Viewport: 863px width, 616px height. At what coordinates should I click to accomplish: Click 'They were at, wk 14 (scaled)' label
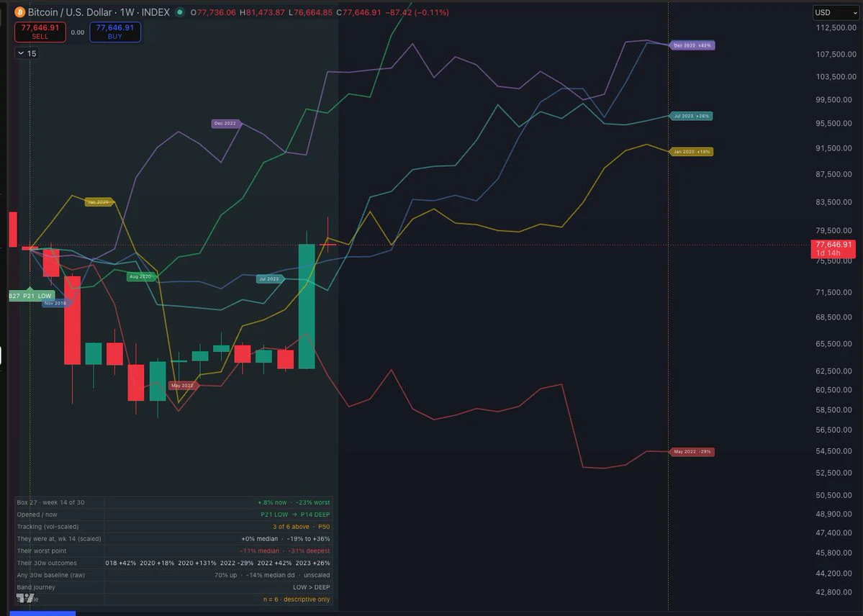point(59,539)
